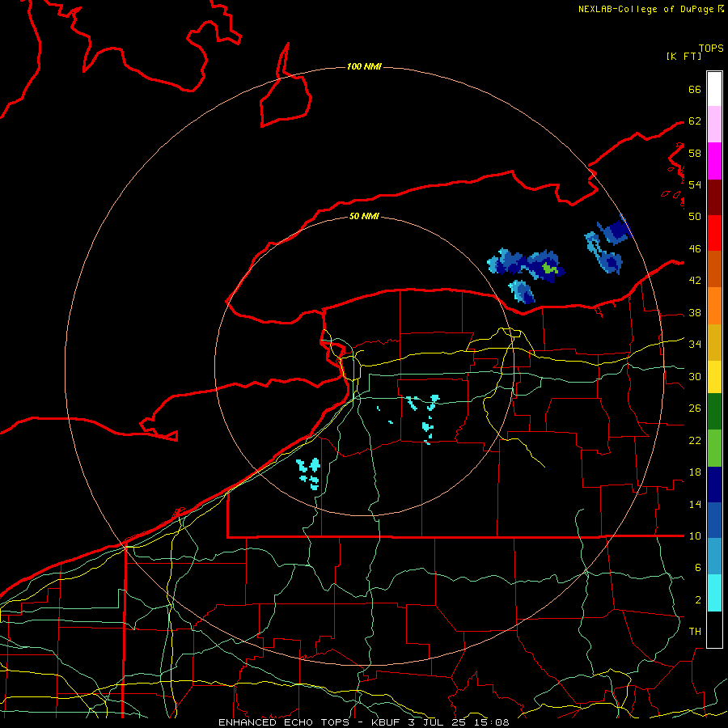The height and width of the screenshot is (728, 728).
Task: Click the "22" legend value
Action: pos(695,440)
